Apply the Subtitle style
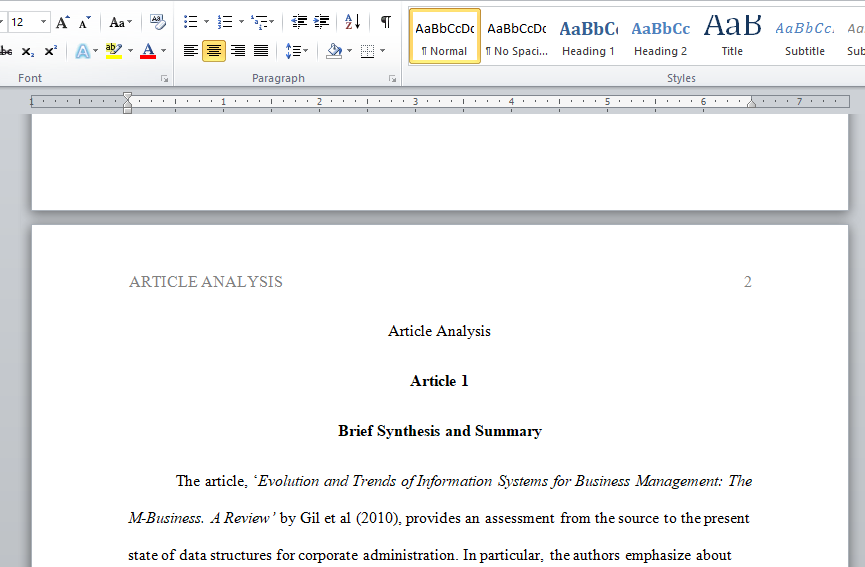The image size is (865, 567). [805, 36]
